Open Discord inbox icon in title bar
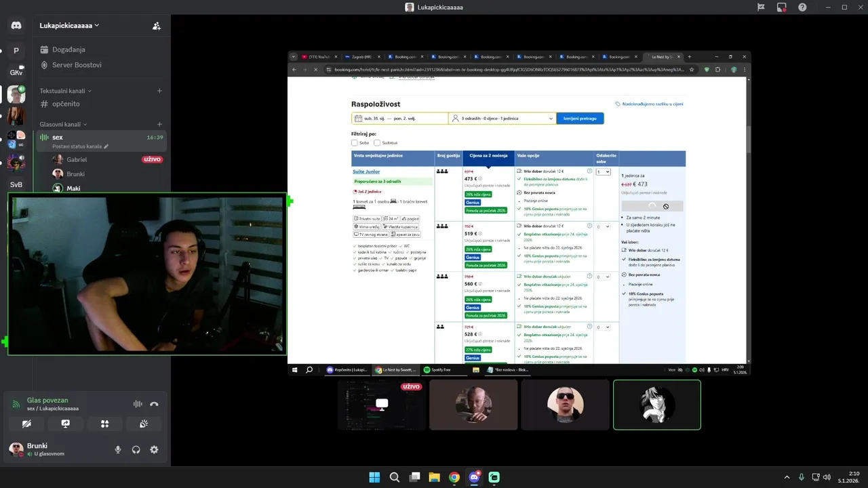This screenshot has height=488, width=868. (781, 7)
